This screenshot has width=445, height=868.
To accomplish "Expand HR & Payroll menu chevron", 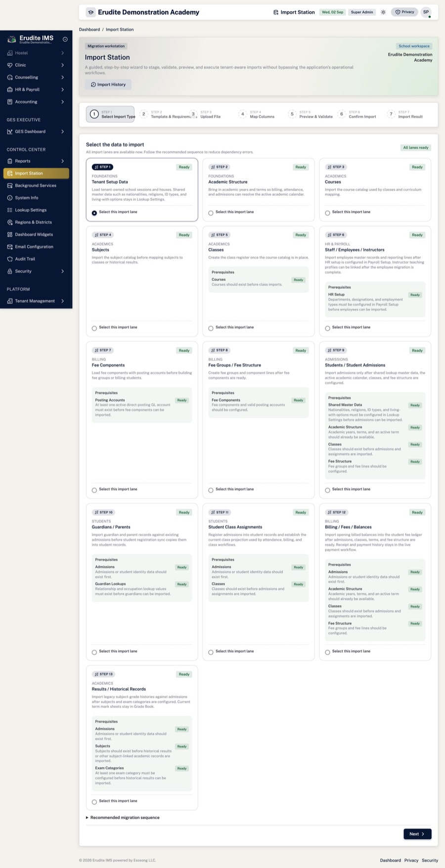I will (x=62, y=90).
